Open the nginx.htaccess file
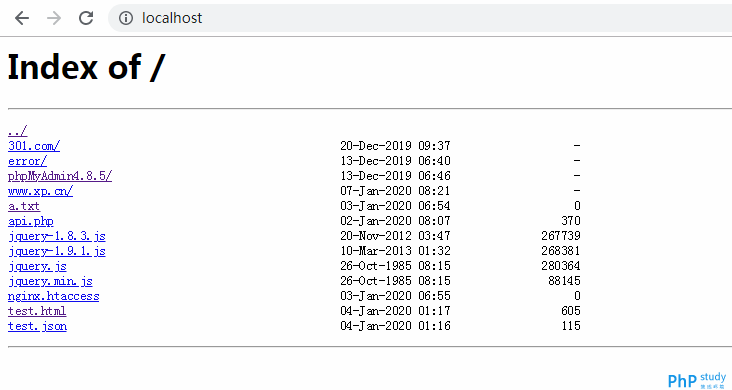 (53, 296)
